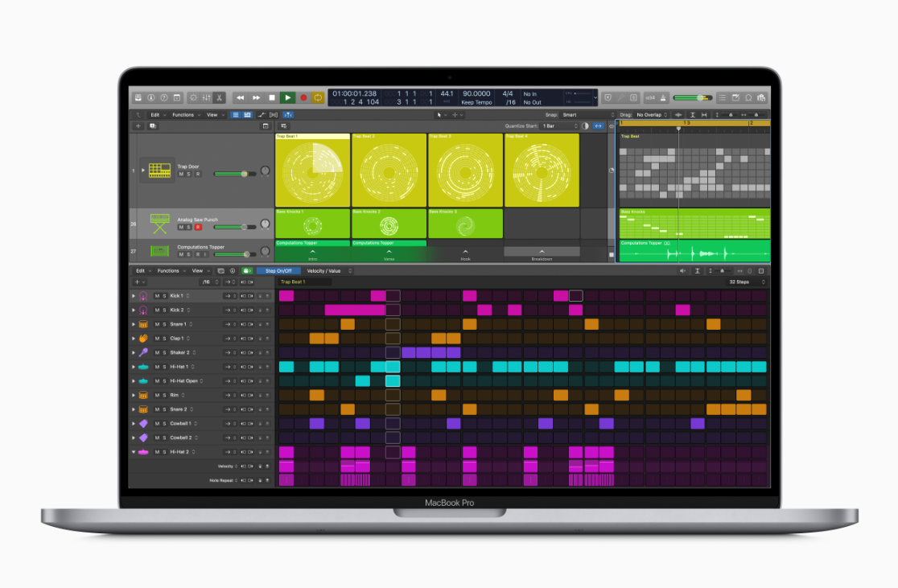Disable record on the Analog Saw Punch track
Viewport: 898px width, 588px height.
(x=198, y=228)
